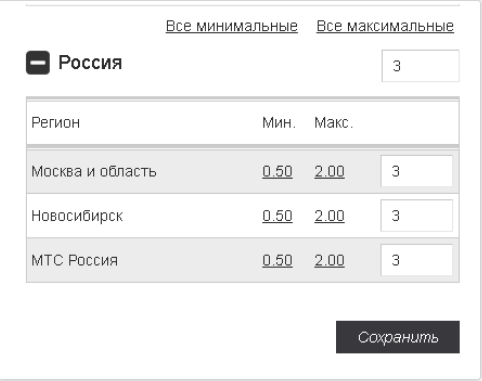The height and width of the screenshot is (381, 482).
Task: Click the Все максимальные link
Action: (385, 26)
